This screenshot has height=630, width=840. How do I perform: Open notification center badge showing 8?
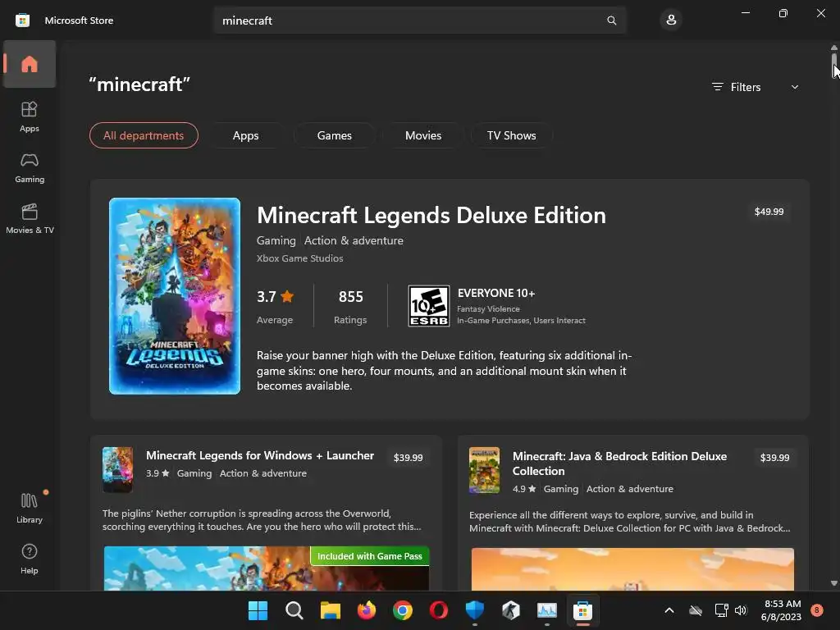[x=817, y=610]
